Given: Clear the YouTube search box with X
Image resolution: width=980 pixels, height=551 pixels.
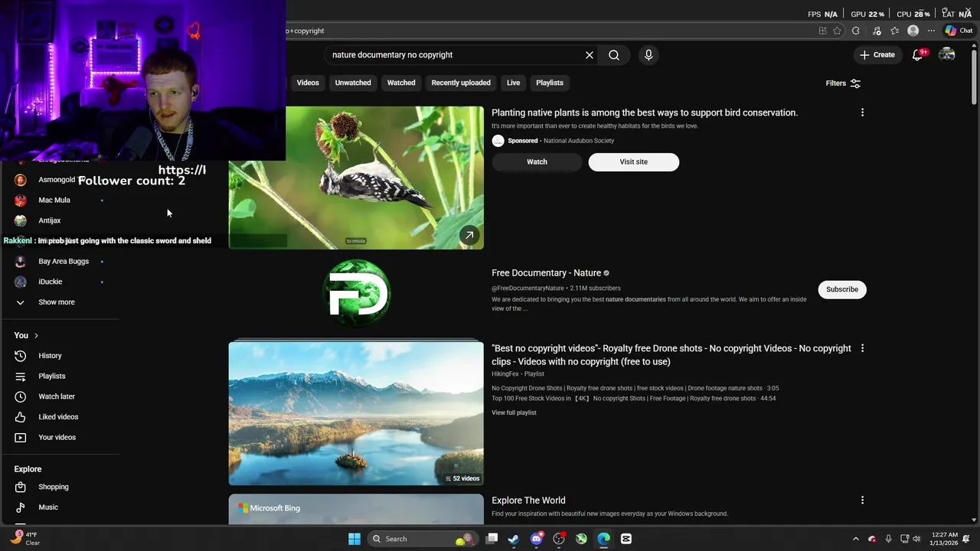Looking at the screenshot, I should coord(590,55).
